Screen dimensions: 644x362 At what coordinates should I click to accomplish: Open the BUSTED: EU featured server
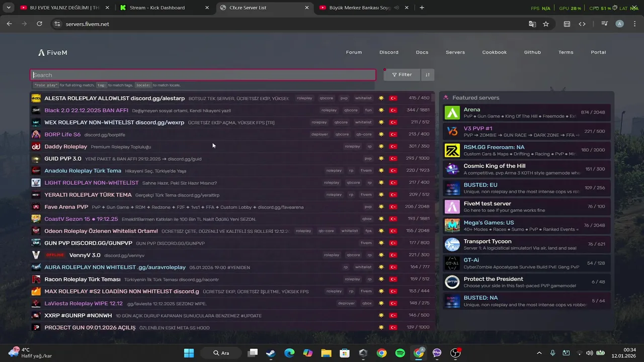tap(527, 188)
